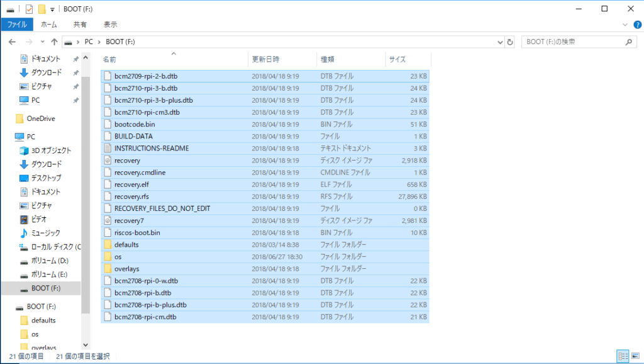
Task: Sort by サイズ column header
Action: tap(397, 59)
